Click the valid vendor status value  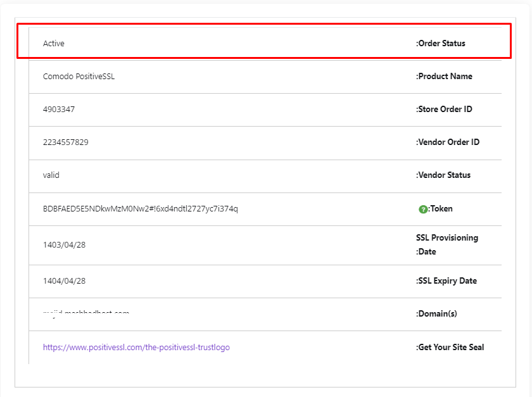click(51, 175)
